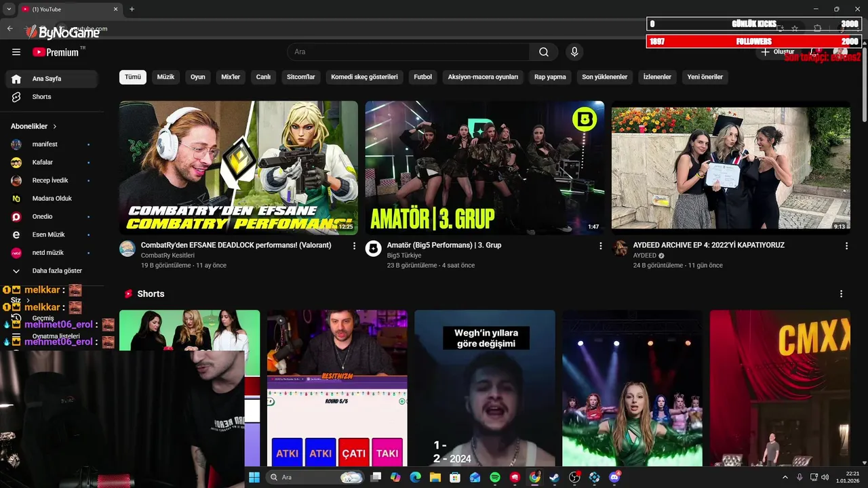Select the Futbol filter chip
Viewport: 868px width, 488px height.
coord(422,77)
